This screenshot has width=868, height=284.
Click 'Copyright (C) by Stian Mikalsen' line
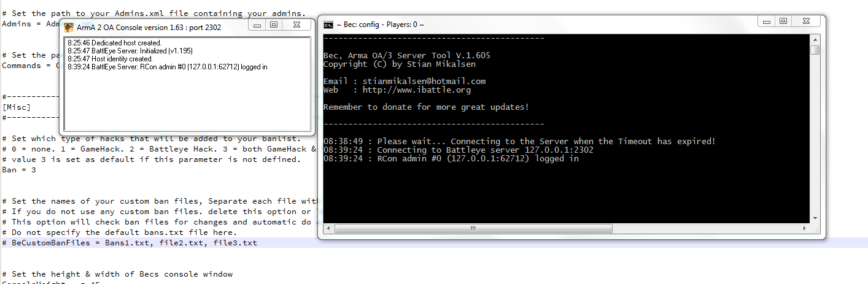400,64
